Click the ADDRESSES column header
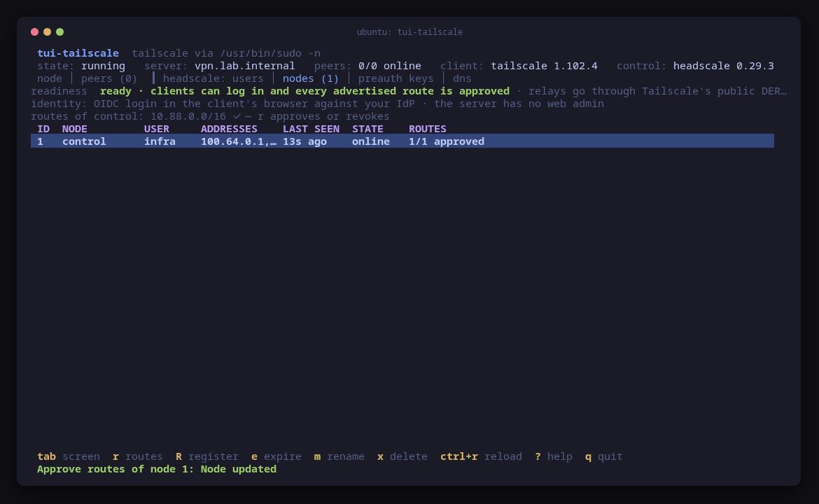819x504 pixels. (x=229, y=129)
